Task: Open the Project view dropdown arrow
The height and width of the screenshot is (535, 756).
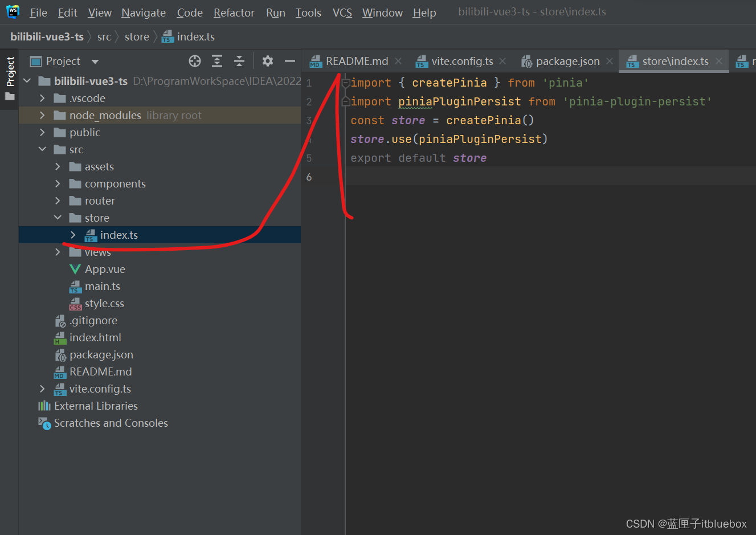Action: coord(95,62)
